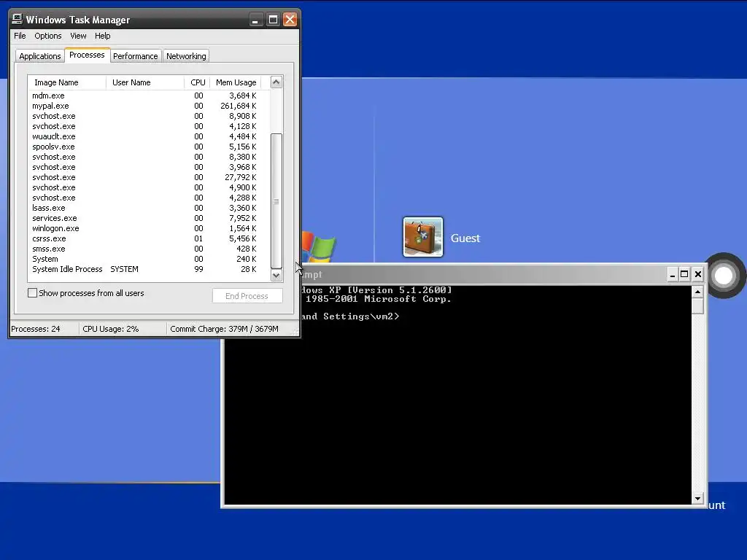Screen dimensions: 747x560
Task: Enable Show processes from all users
Action: point(32,293)
